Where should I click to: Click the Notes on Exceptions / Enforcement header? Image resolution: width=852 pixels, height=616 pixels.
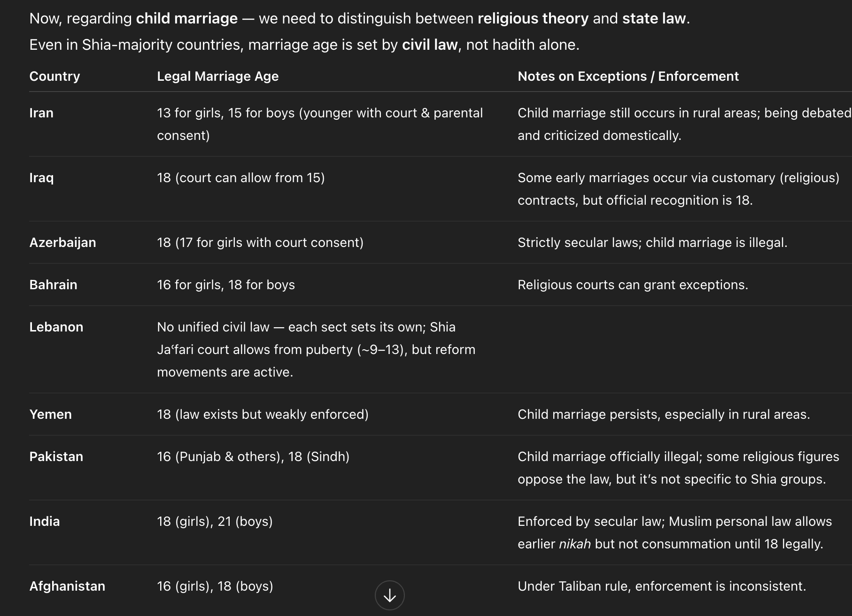click(628, 76)
